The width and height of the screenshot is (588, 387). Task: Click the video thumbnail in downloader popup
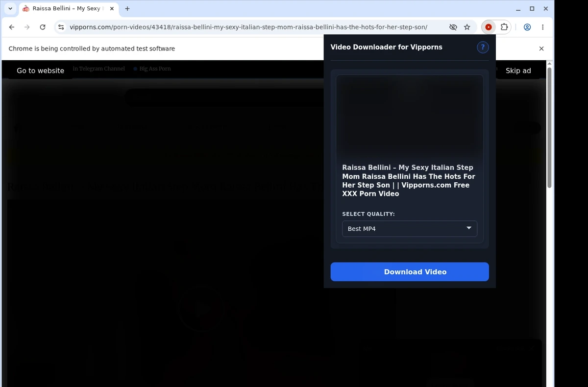point(410,116)
